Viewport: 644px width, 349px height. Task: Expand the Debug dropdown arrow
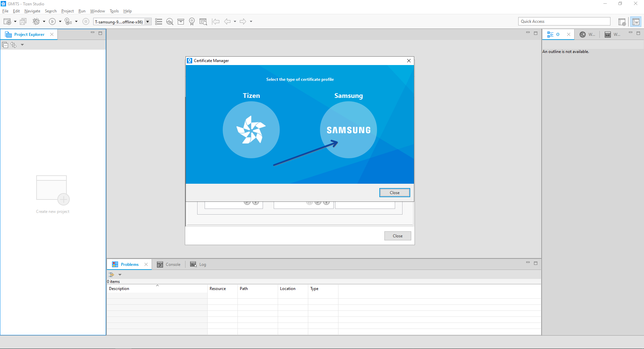(44, 21)
